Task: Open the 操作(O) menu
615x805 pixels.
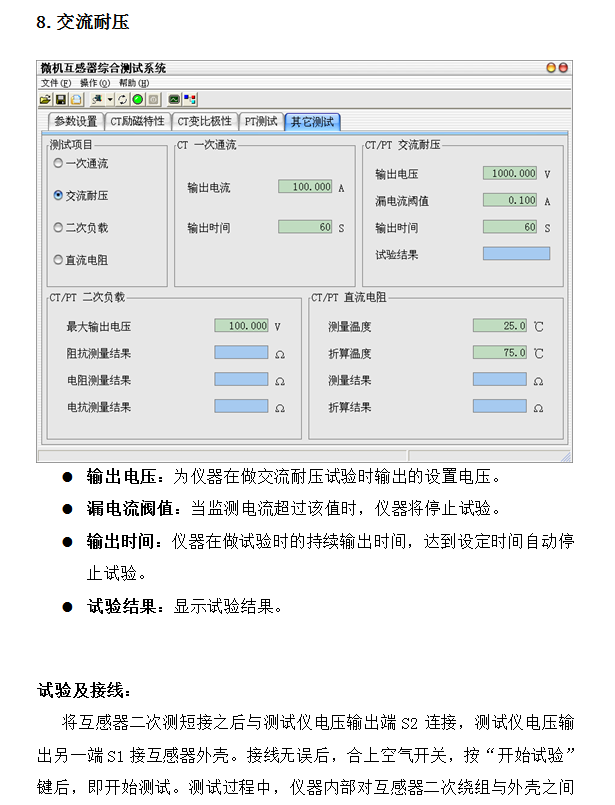Action: point(95,84)
